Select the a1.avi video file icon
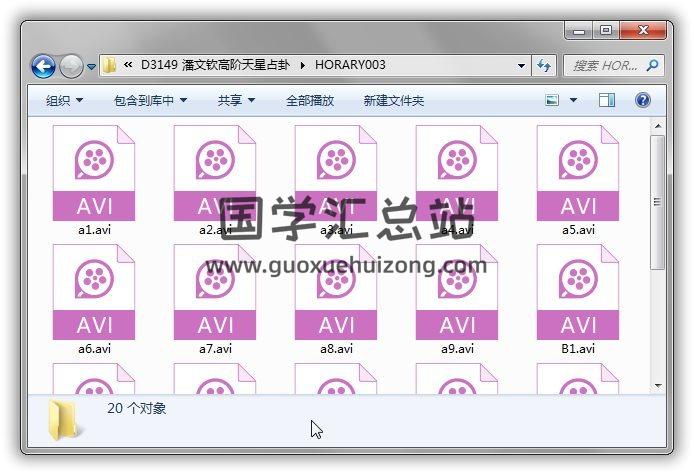The width and height of the screenshot is (694, 475). coord(94,173)
